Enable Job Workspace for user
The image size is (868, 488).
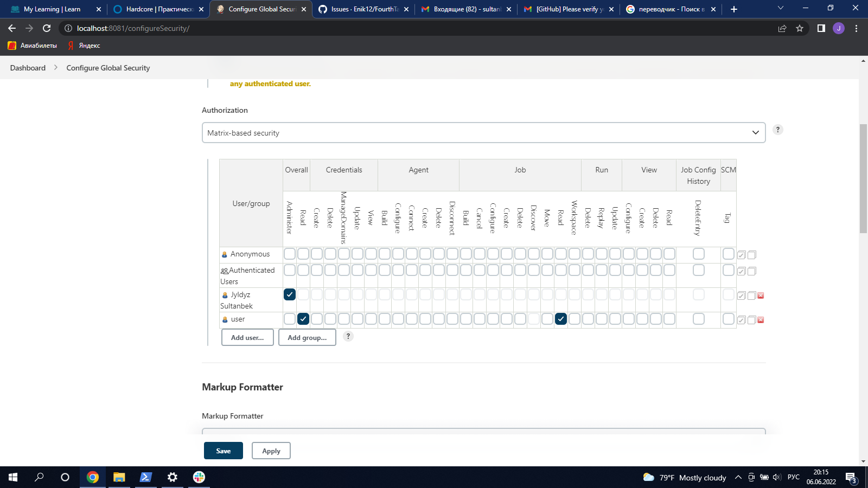point(575,319)
